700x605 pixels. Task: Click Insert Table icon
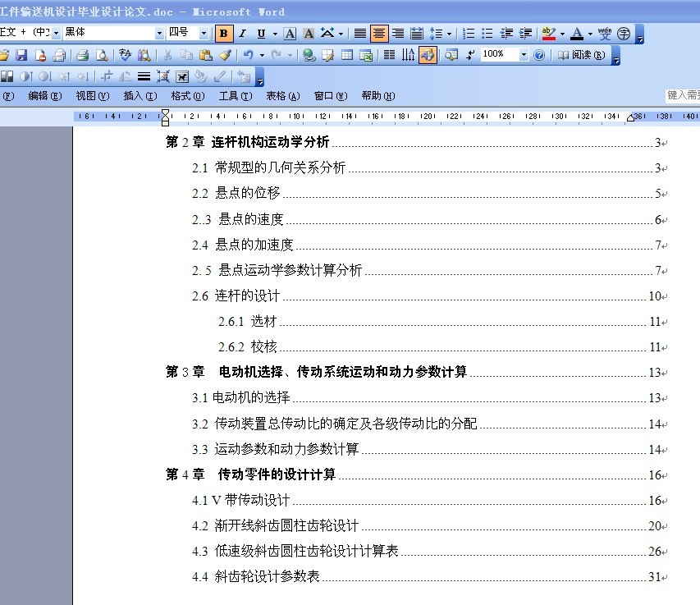pyautogui.click(x=347, y=55)
